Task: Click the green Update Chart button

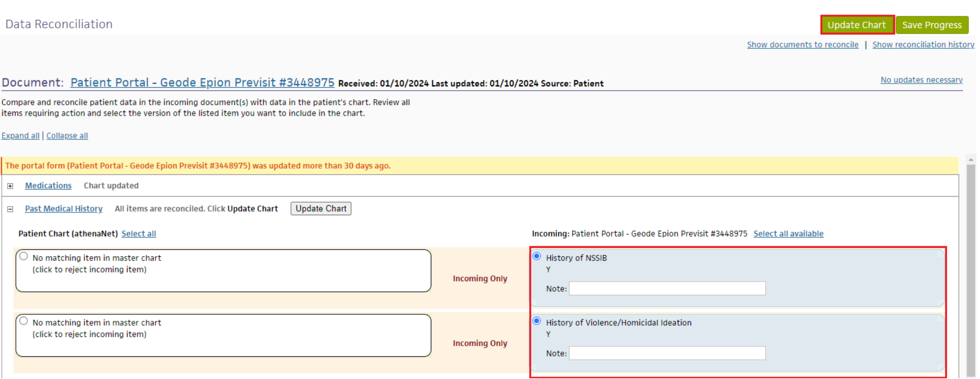Action: (x=857, y=25)
